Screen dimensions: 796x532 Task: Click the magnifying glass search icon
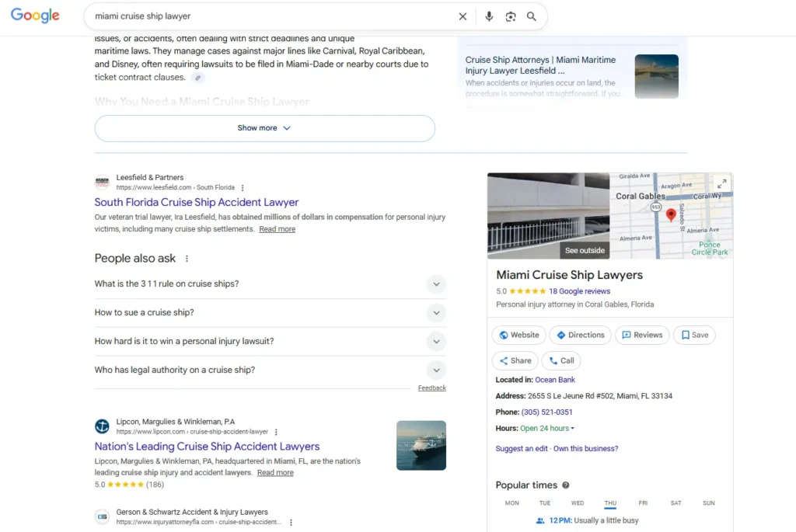[532, 16]
